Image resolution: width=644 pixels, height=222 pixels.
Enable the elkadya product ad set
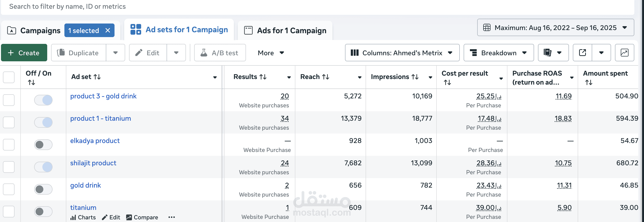coord(43,145)
